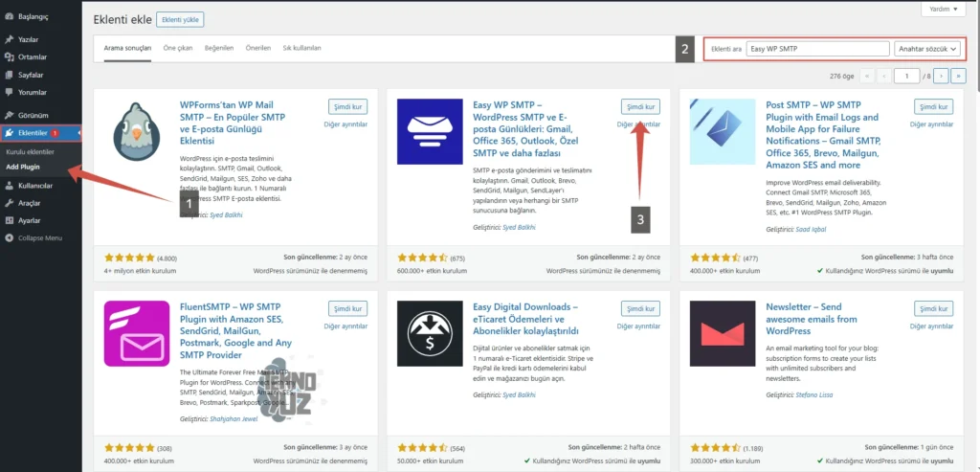Open Easy WP SMTP plugin logo

[430, 131]
